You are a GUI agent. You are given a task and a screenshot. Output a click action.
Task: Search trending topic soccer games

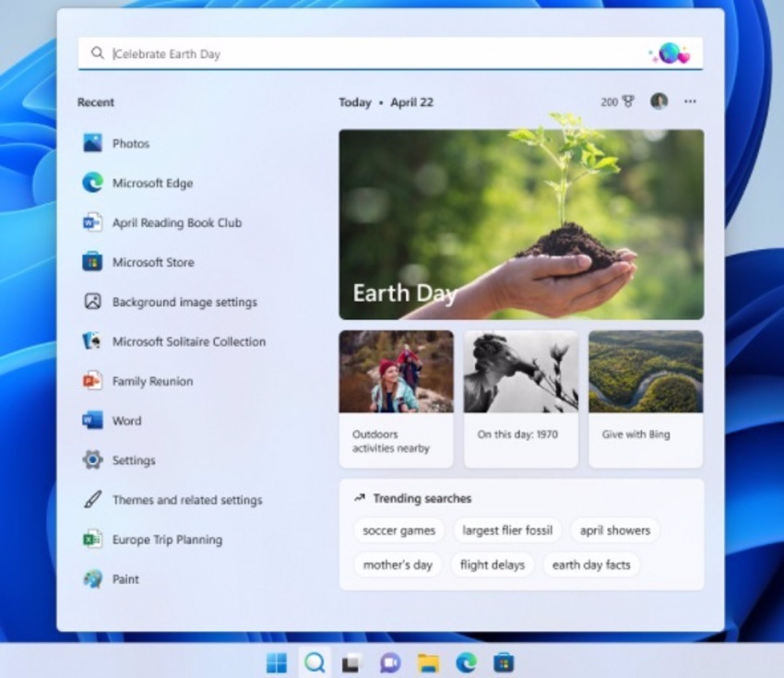(x=398, y=530)
